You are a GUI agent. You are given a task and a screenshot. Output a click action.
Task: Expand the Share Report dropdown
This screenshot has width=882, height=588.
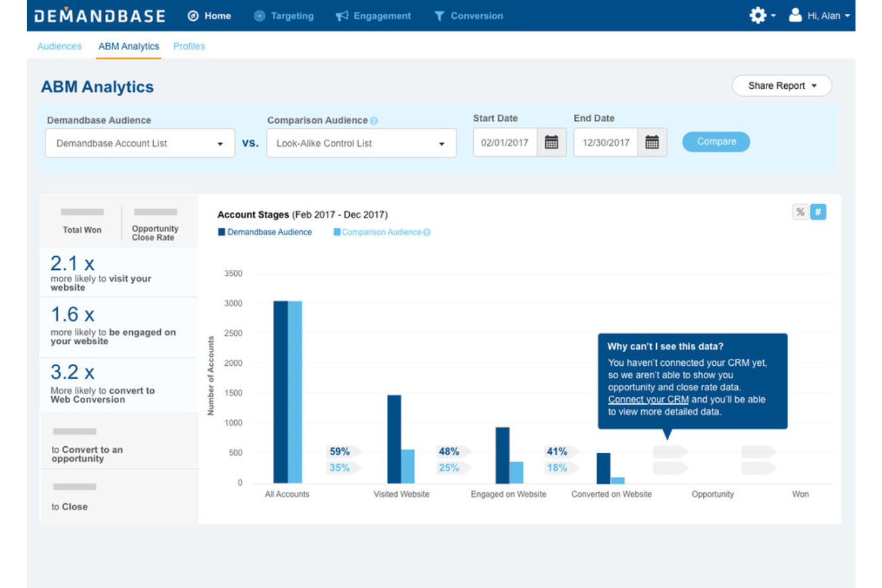pyautogui.click(x=782, y=85)
